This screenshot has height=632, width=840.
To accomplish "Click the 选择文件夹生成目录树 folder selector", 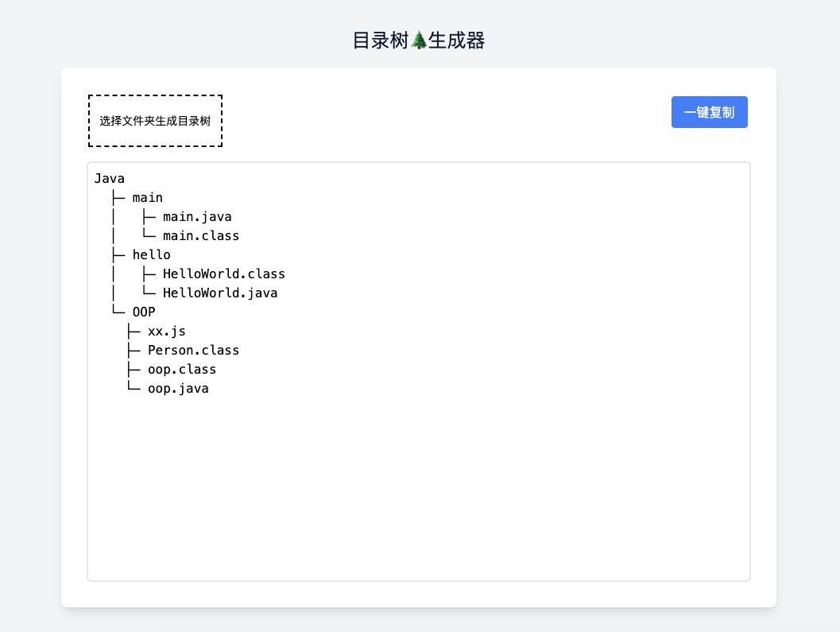I will (x=154, y=121).
